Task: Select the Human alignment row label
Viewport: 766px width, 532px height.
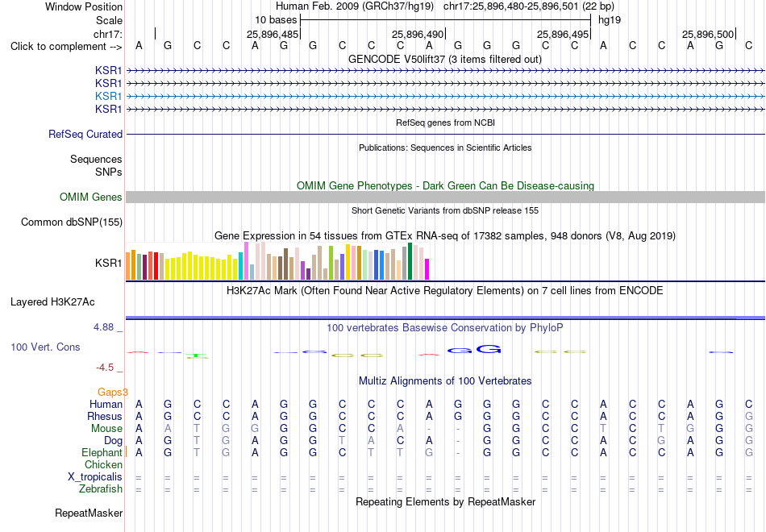Action: pos(106,404)
